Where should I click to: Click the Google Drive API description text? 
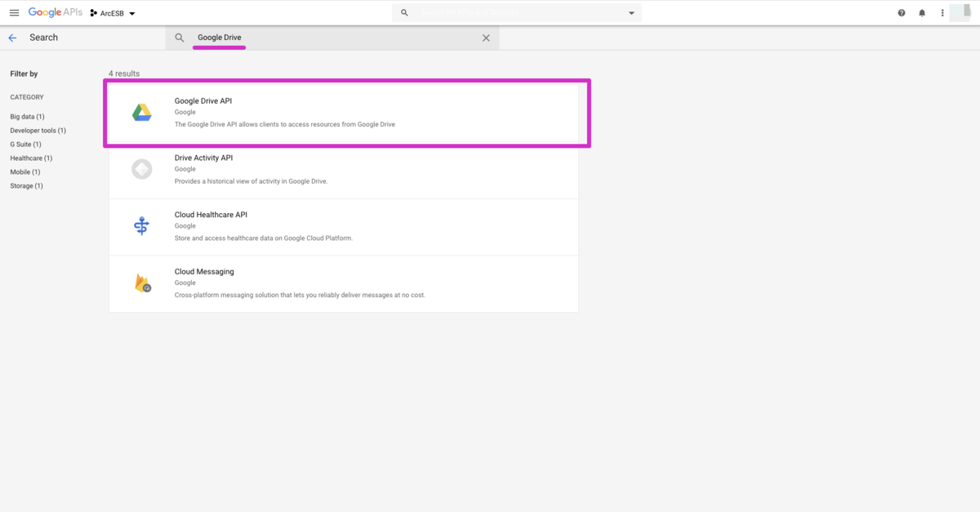pyautogui.click(x=285, y=124)
